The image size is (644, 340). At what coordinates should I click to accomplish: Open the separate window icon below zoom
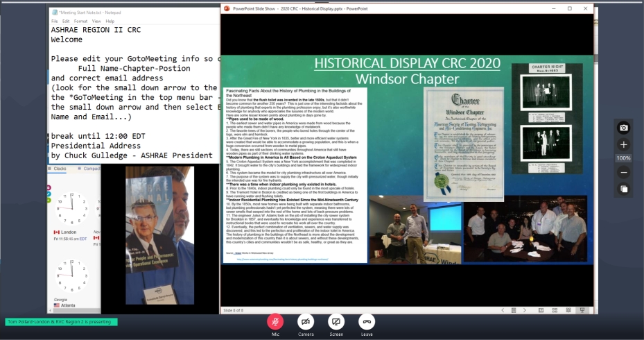coord(623,189)
